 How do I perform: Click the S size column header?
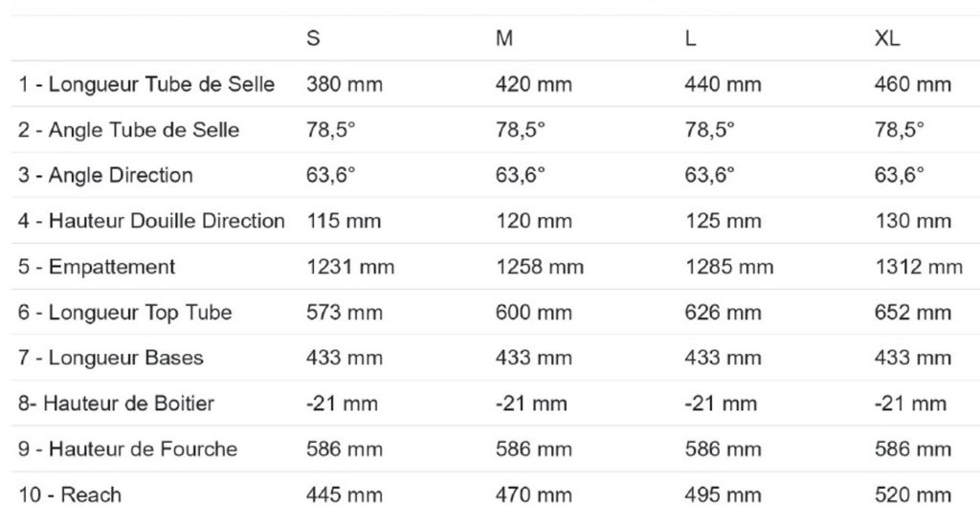pyautogui.click(x=313, y=39)
